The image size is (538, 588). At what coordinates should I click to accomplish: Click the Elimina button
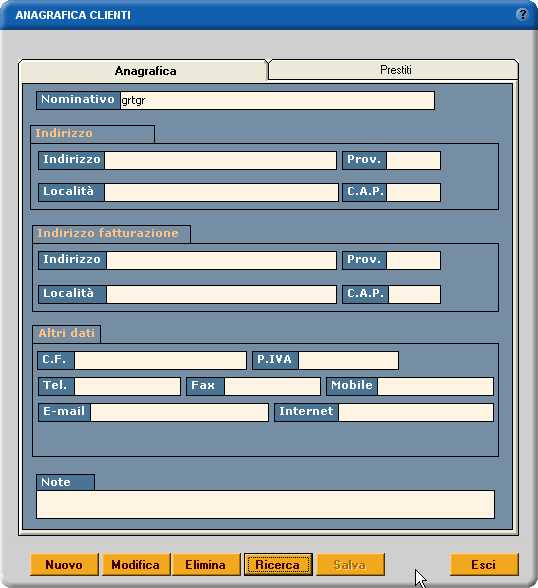pyautogui.click(x=205, y=564)
